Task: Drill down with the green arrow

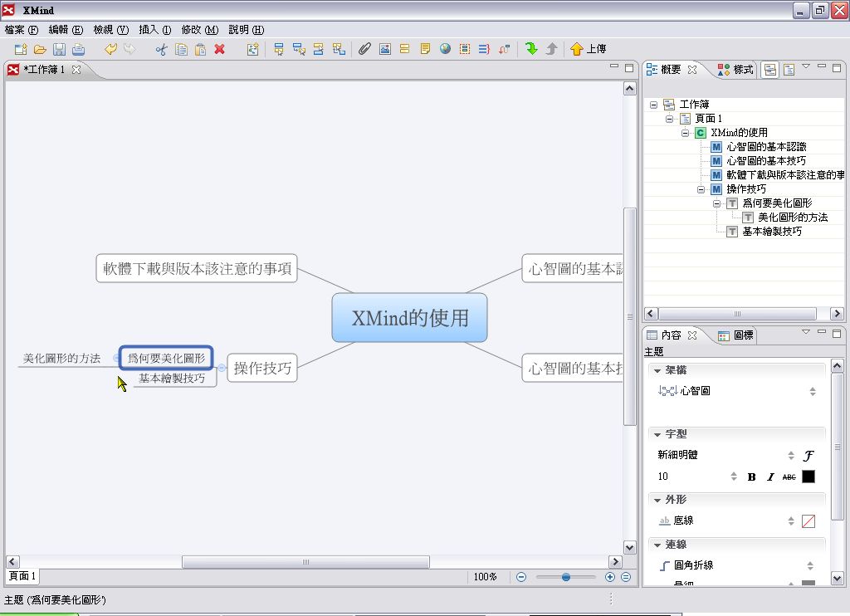Action: tap(531, 49)
